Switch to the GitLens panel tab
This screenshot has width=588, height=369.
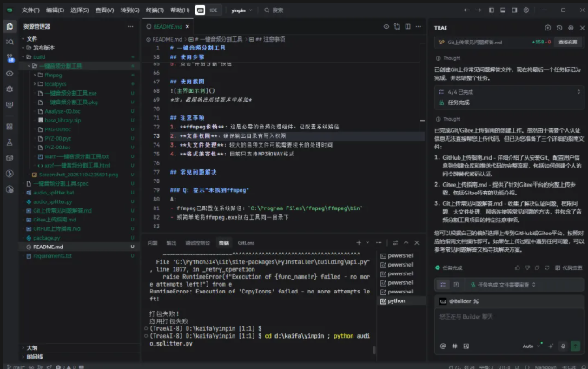[x=246, y=242]
